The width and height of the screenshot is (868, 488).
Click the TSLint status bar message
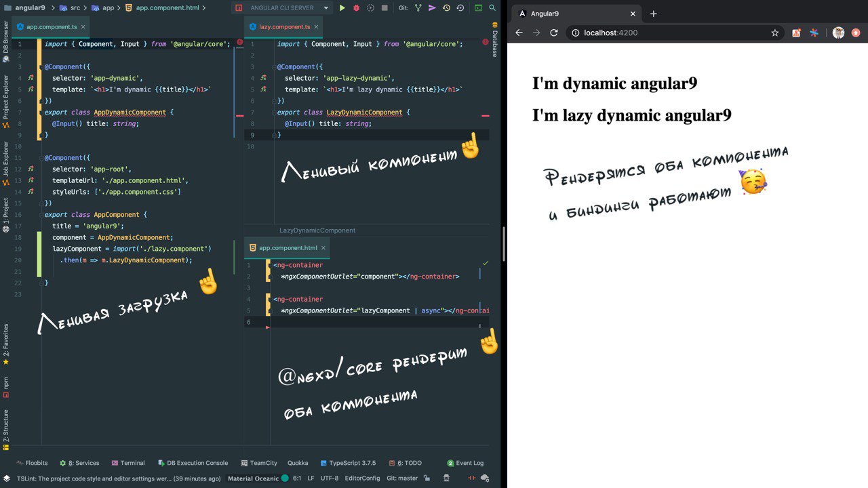(x=119, y=479)
